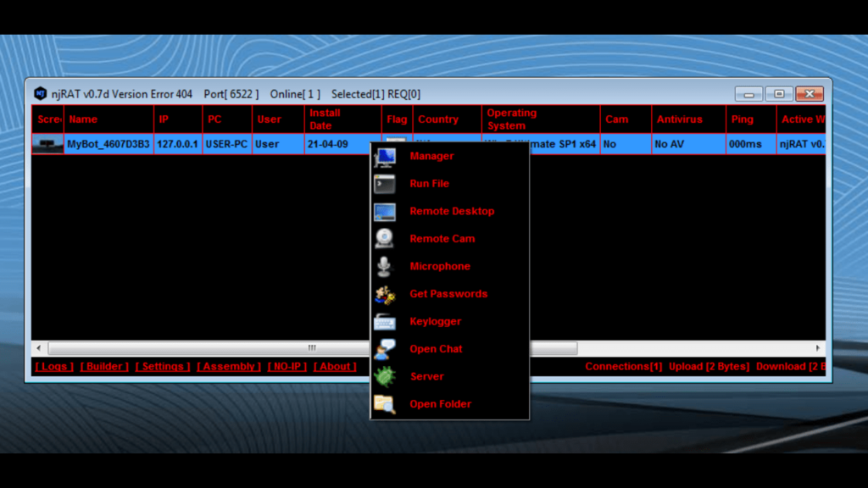Click the No AV antivirus cell
This screenshot has height=488, width=868.
pos(689,144)
